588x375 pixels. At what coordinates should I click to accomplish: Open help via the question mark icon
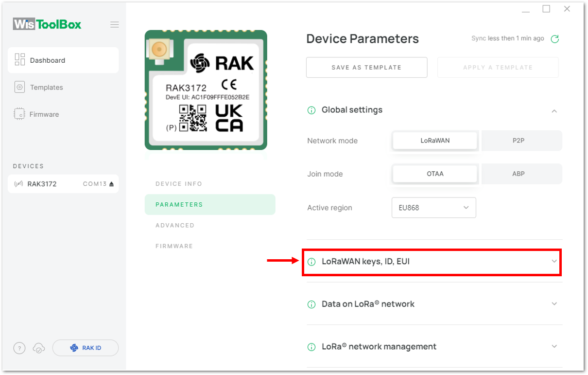(19, 348)
